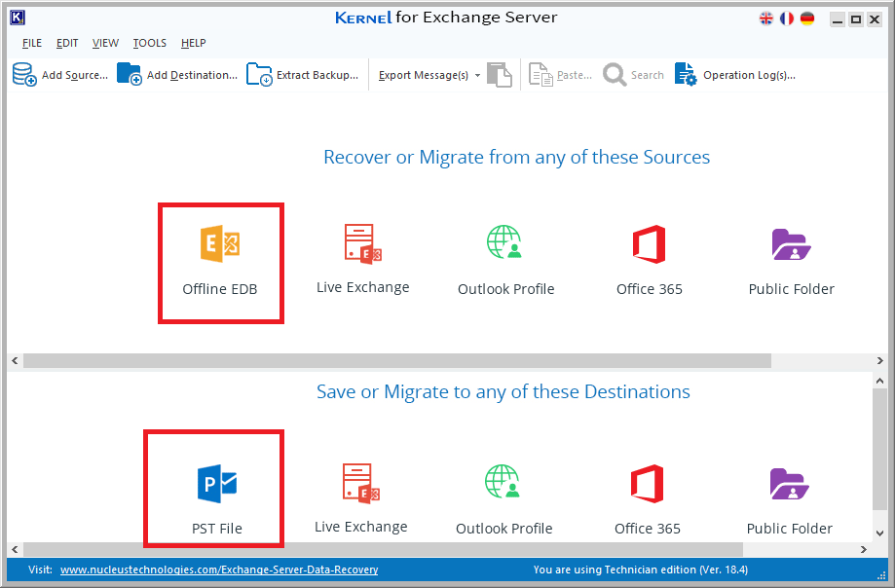Choose Live Exchange destination icon

coord(360,484)
